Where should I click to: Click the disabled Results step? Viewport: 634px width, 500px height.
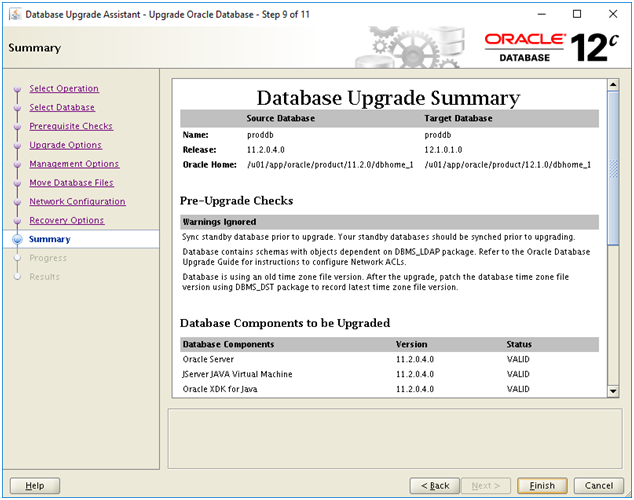click(x=44, y=277)
